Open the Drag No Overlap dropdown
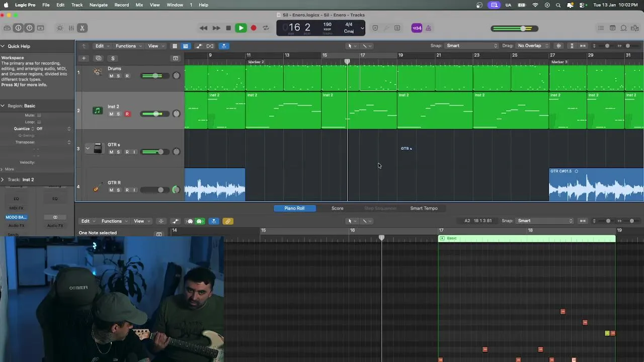Viewport: 644px width, 362px height. 533,46
